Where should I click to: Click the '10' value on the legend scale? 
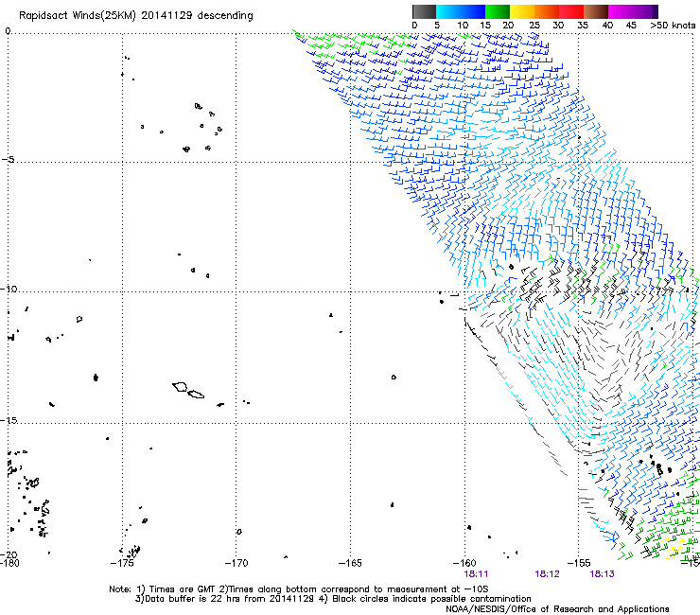pos(463,26)
